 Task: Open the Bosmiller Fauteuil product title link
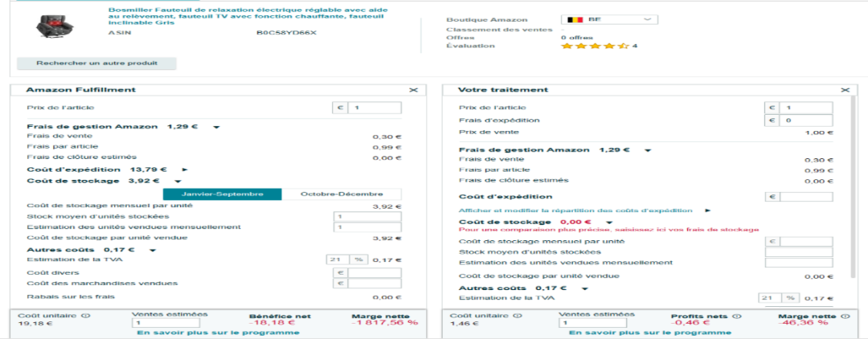click(248, 17)
